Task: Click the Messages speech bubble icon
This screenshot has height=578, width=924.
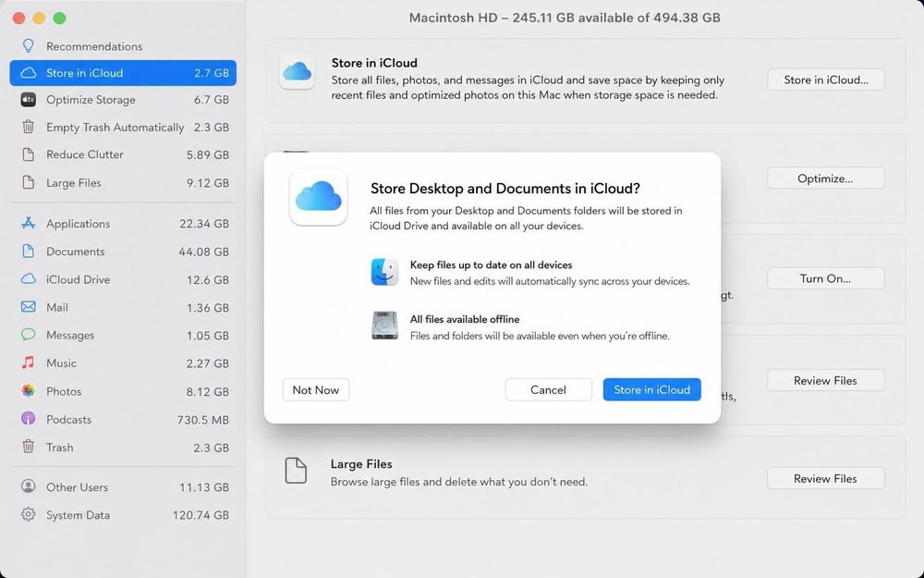Action: (x=29, y=335)
